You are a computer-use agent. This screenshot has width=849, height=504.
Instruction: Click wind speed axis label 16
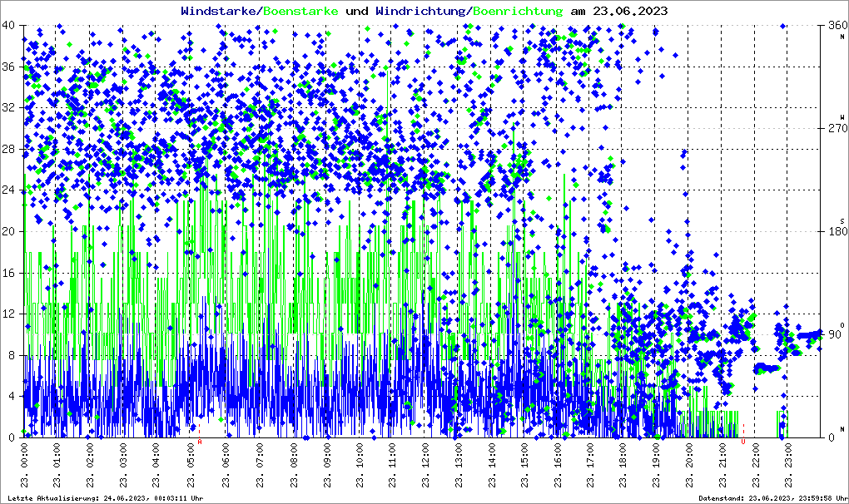(x=8, y=273)
